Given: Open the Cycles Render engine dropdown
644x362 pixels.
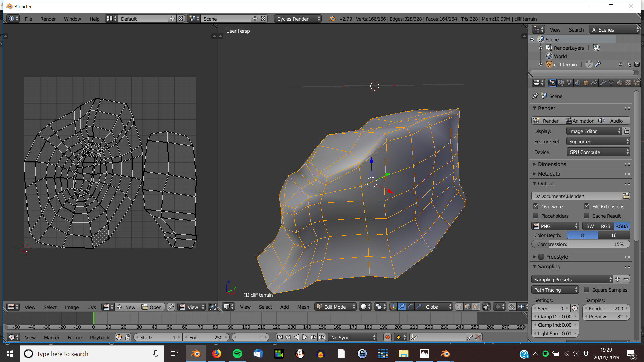Looking at the screenshot, I should tap(297, 19).
